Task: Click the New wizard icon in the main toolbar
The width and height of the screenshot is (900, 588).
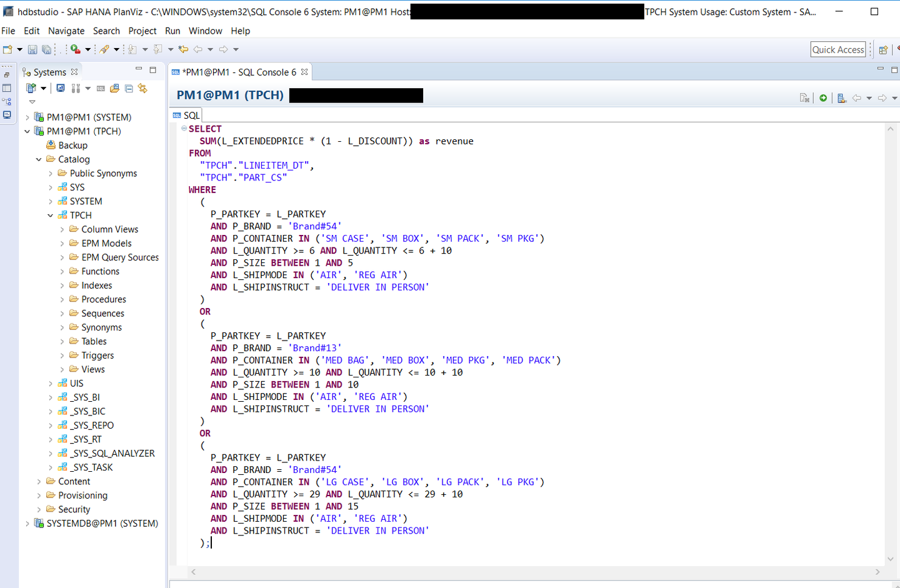Action: click(7, 49)
